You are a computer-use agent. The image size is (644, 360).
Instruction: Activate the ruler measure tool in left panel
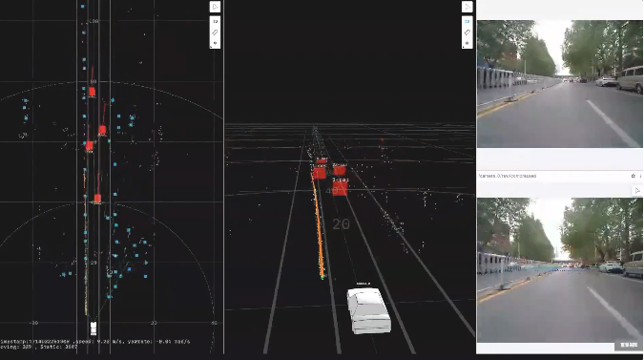tap(215, 32)
